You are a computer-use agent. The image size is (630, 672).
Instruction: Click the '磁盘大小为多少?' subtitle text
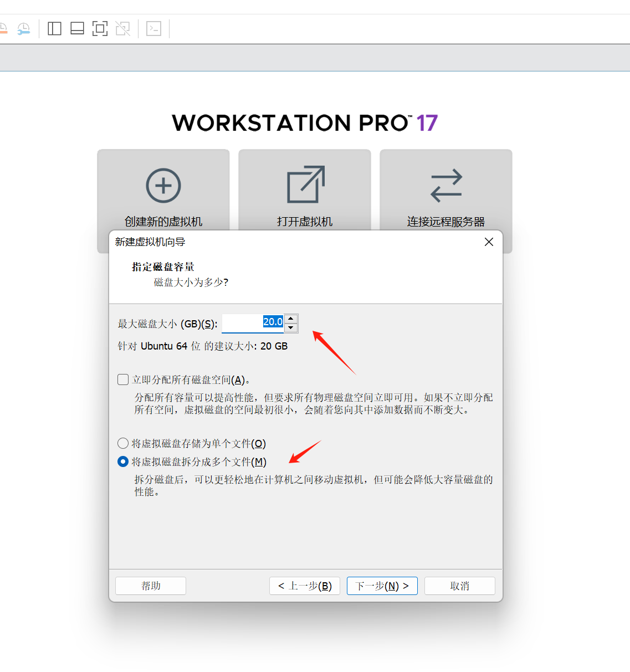tap(191, 282)
